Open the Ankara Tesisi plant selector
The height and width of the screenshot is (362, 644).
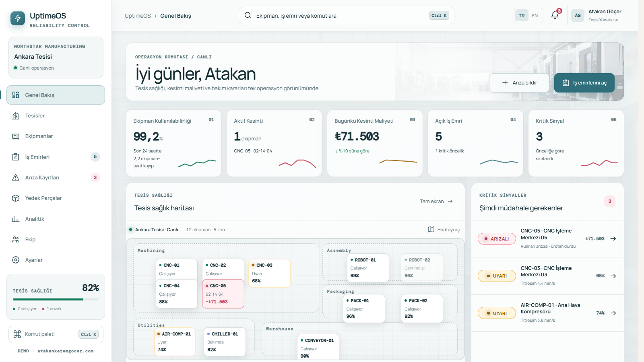[56, 58]
